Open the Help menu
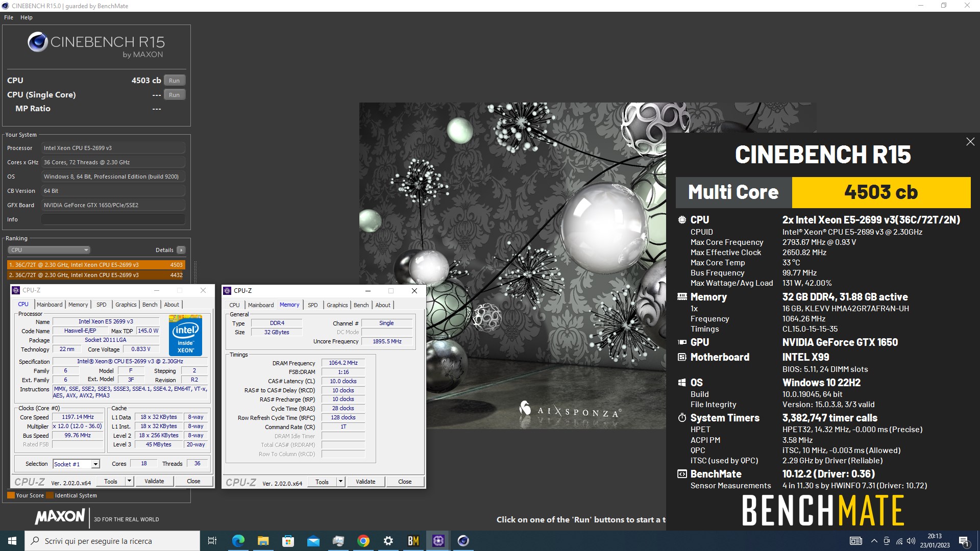The height and width of the screenshot is (551, 980). (27, 17)
